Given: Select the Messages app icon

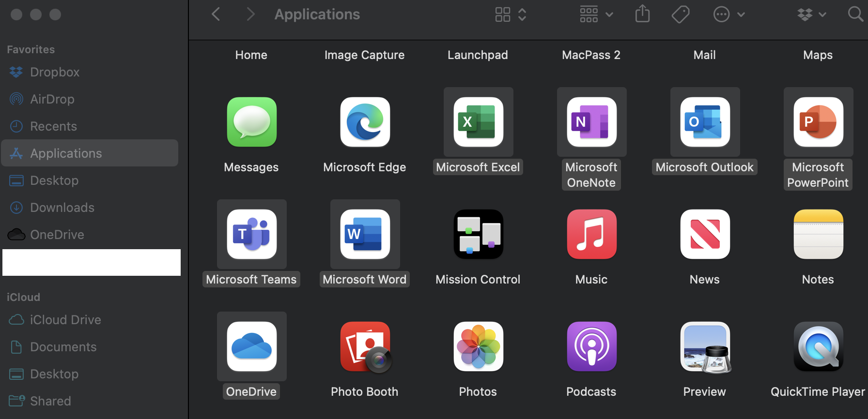Looking at the screenshot, I should pos(251,122).
